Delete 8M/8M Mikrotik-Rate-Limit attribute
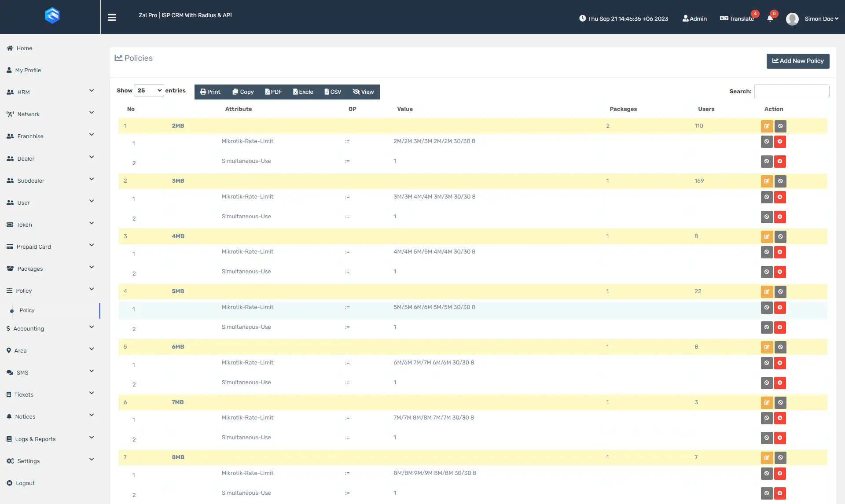 [780, 474]
